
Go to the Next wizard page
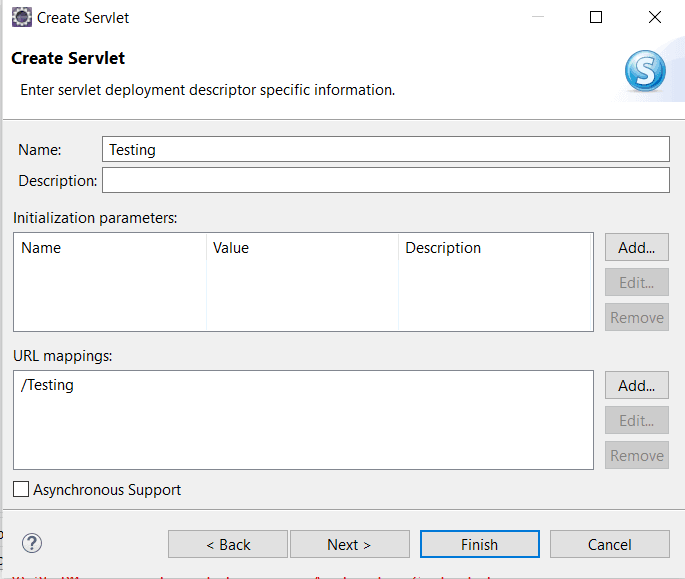tap(349, 544)
